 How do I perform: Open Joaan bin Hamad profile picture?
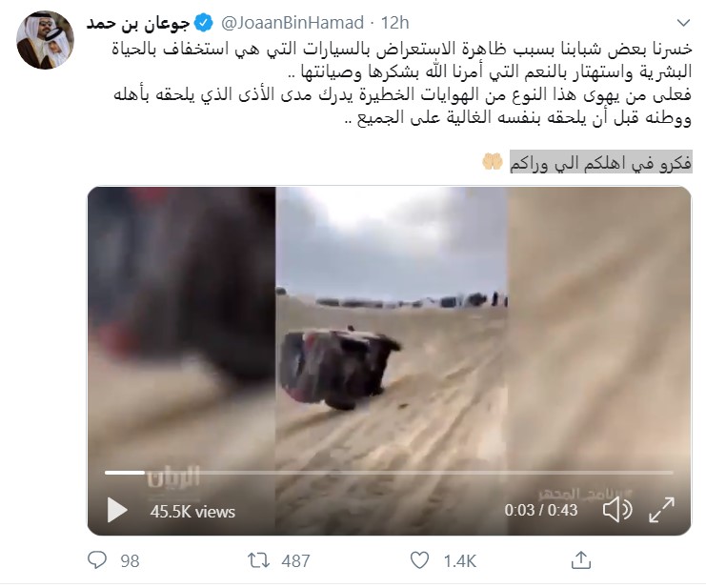[x=45, y=40]
